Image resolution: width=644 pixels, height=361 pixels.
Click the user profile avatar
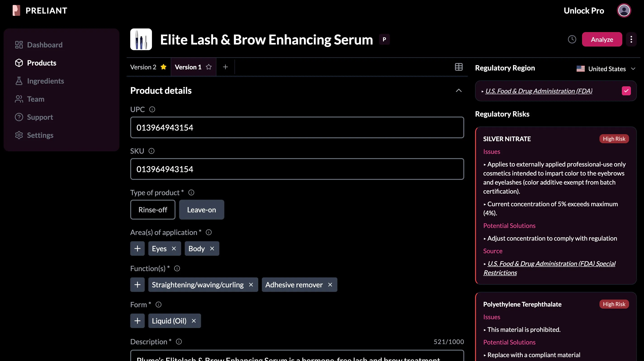624,10
